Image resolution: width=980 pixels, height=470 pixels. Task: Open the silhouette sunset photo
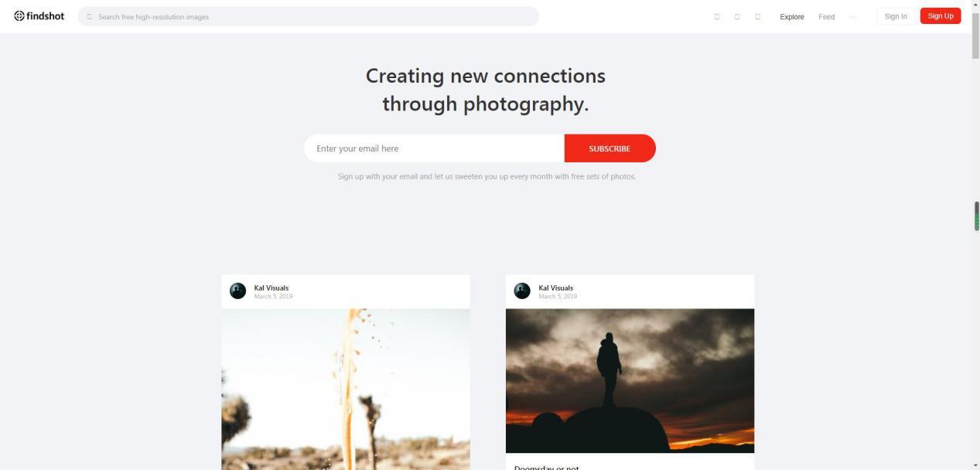pyautogui.click(x=630, y=380)
